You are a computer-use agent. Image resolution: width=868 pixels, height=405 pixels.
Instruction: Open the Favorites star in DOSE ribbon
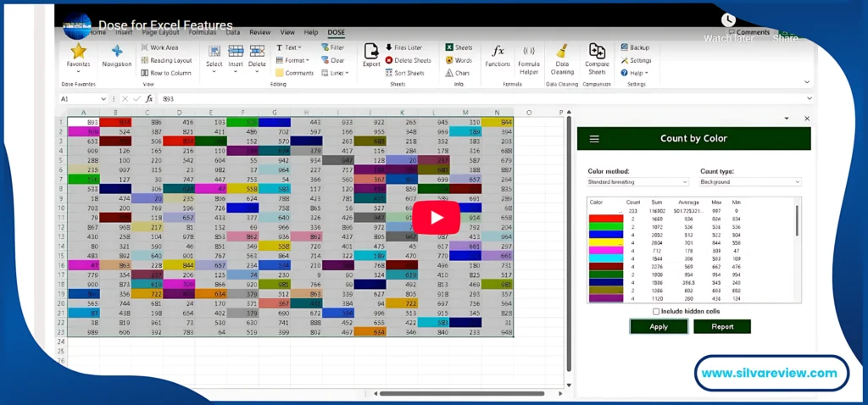(79, 51)
